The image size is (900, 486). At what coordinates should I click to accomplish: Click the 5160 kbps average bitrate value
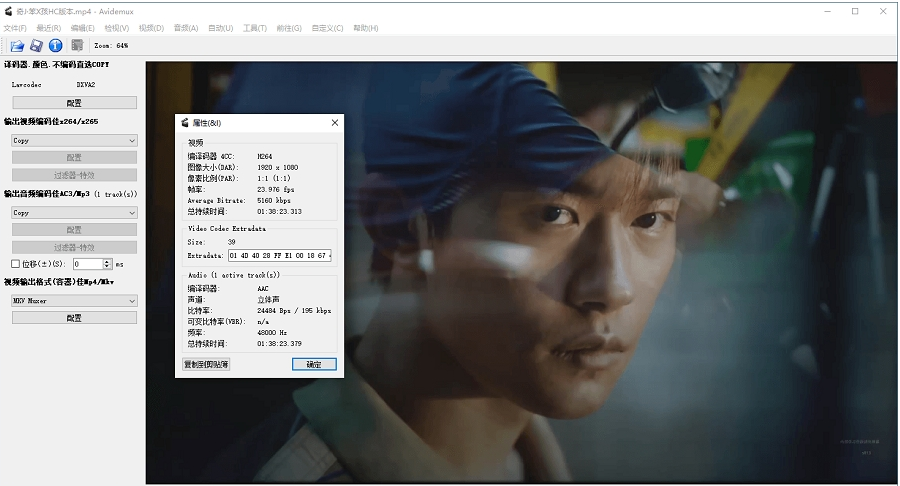click(274, 201)
